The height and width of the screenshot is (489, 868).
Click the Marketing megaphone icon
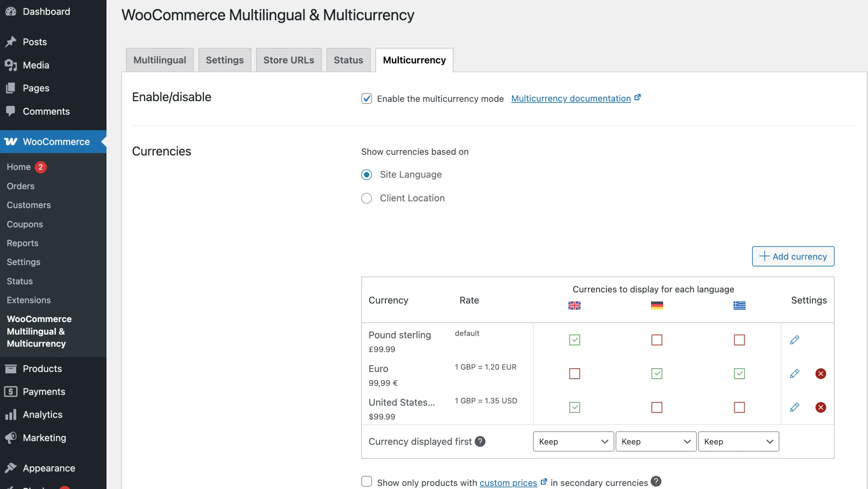tap(11, 437)
